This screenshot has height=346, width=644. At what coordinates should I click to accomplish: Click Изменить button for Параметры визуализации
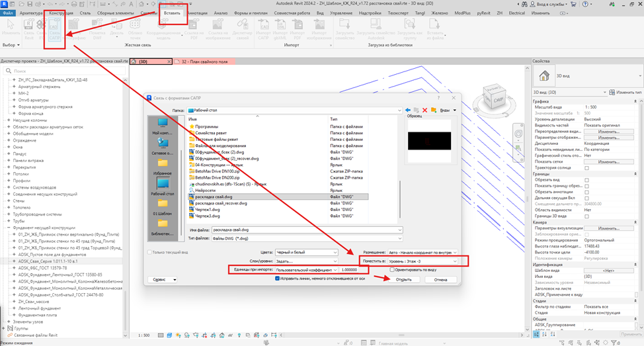tap(609, 228)
